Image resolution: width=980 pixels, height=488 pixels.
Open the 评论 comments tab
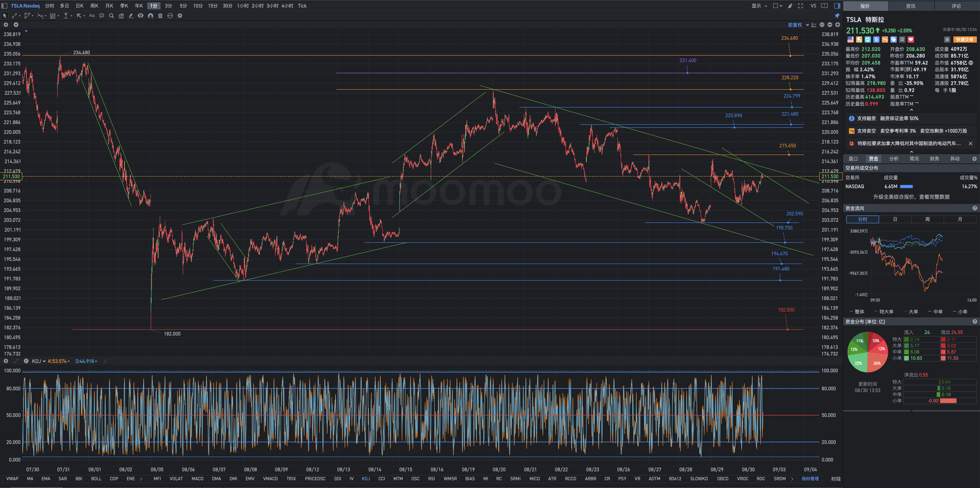pos(956,6)
